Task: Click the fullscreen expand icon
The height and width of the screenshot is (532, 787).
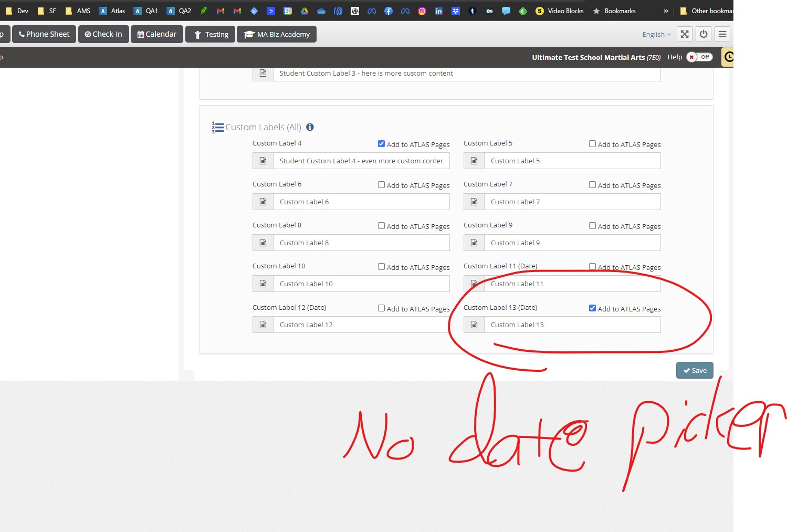Action: (x=684, y=34)
